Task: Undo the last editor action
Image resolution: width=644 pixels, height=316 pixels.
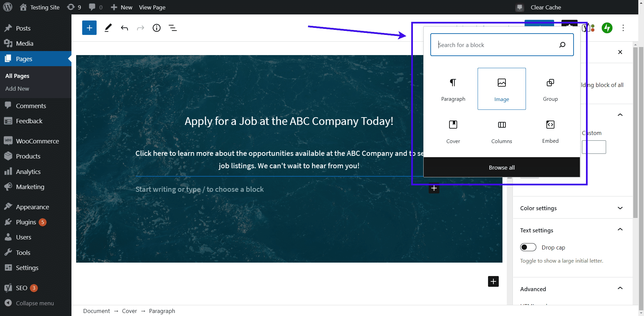Action: point(124,28)
